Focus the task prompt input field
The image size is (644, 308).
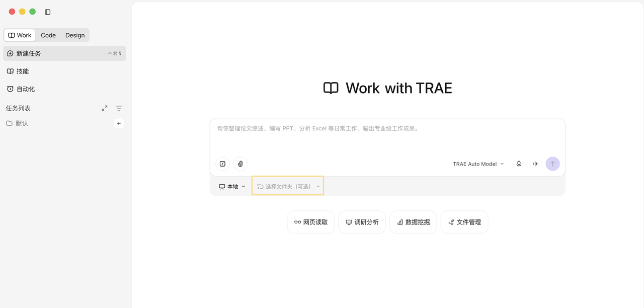point(387,136)
